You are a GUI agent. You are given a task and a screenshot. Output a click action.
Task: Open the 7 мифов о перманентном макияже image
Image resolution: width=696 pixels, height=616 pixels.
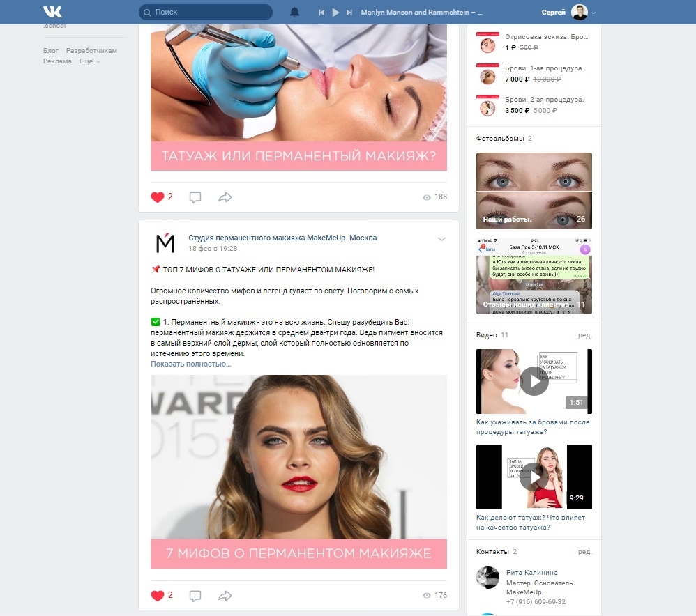click(298, 472)
